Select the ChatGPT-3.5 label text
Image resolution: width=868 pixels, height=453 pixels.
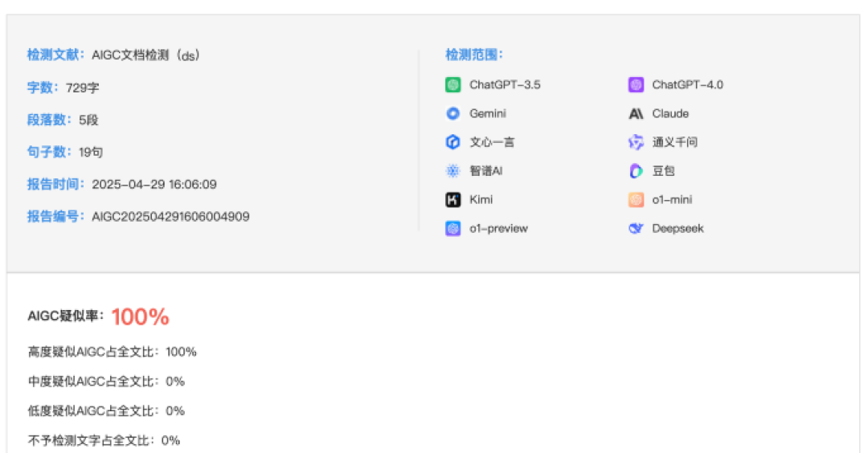pyautogui.click(x=505, y=84)
